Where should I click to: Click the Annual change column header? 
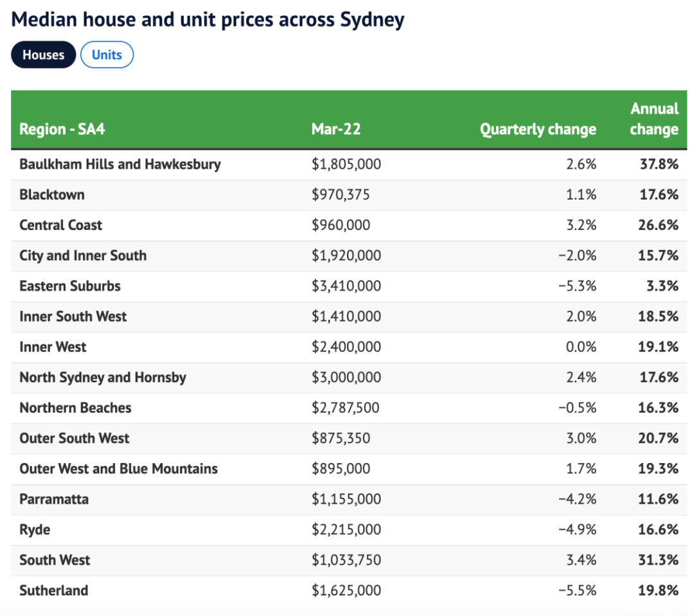(x=654, y=119)
